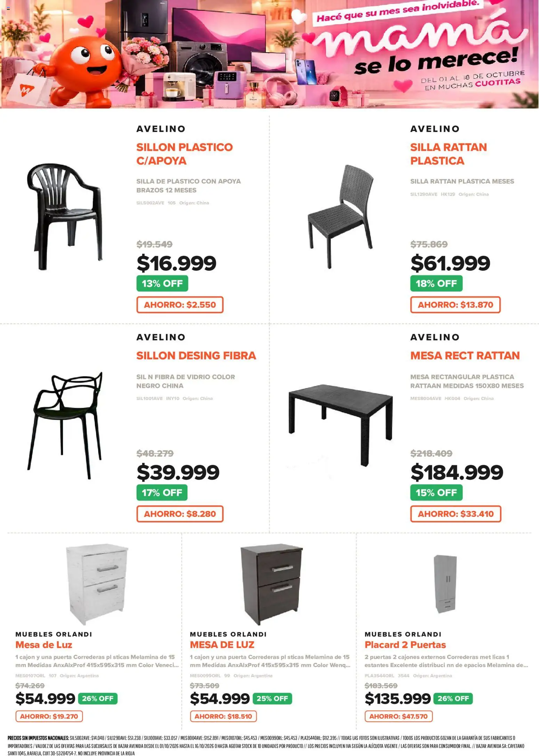Screen dimensions: 539x756
Task: Open the MESA RECT RATTAN product title
Action: 465,356
